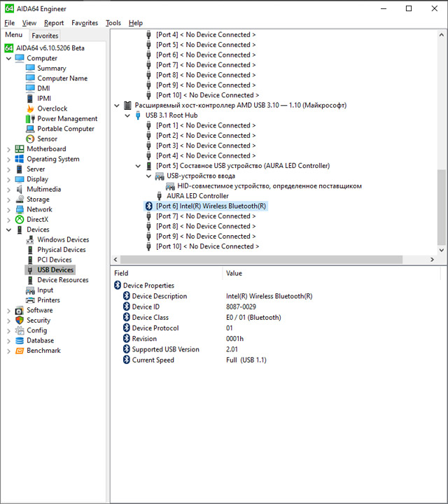Click the USB 3.1 Root Hub icon
This screenshot has height=504, width=448.
pyautogui.click(x=138, y=115)
